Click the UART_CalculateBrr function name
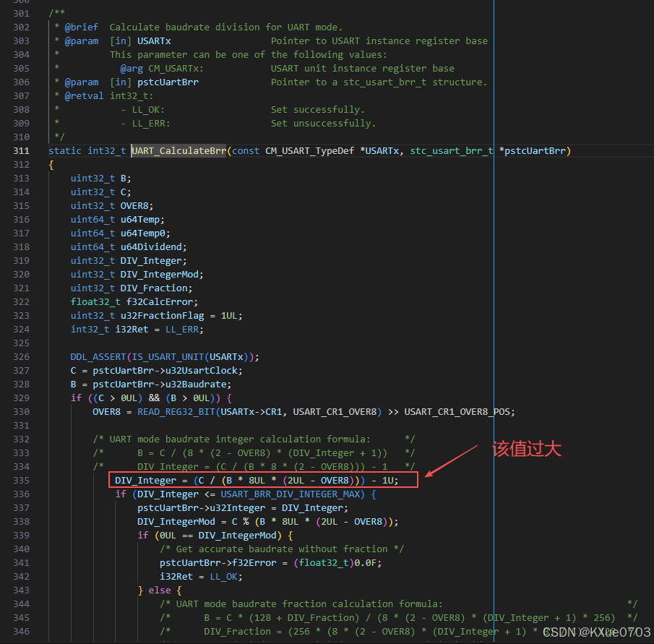The image size is (654, 644). click(x=179, y=151)
